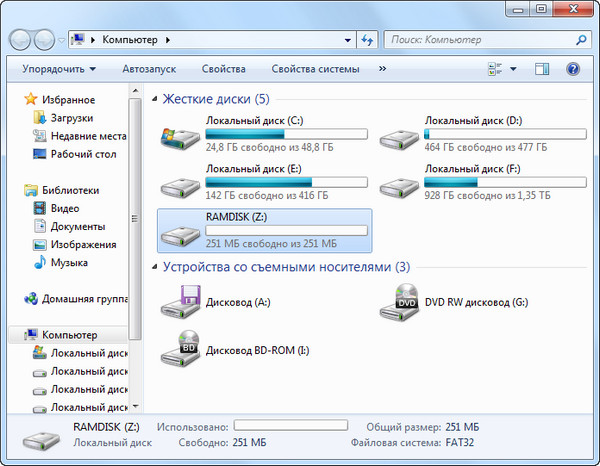This screenshot has height=466, width=600.
Task: Expand the hidden toolbar commands chevron
Action: (382, 69)
